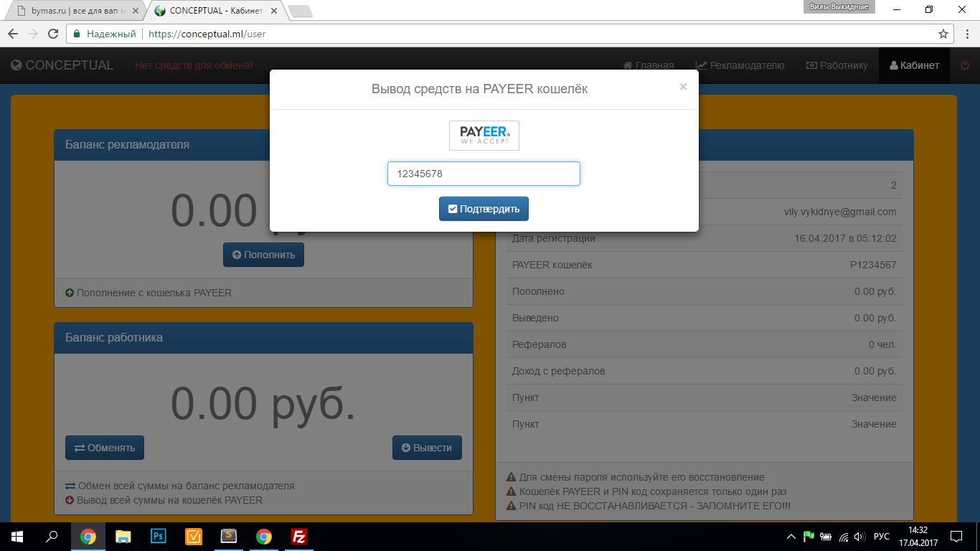Reload the page with refresh icon
Viewport: 980px width, 551px height.
click(x=52, y=34)
